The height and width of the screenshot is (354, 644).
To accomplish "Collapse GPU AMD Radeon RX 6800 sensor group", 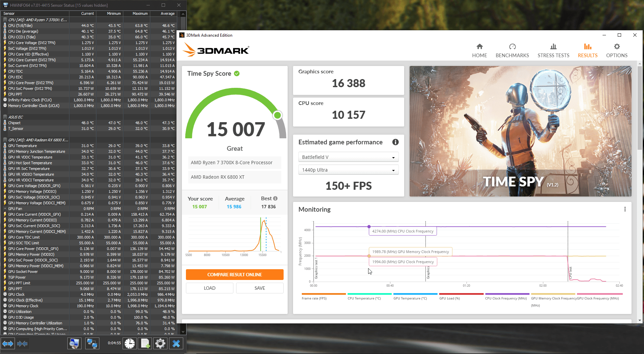I will [5, 140].
